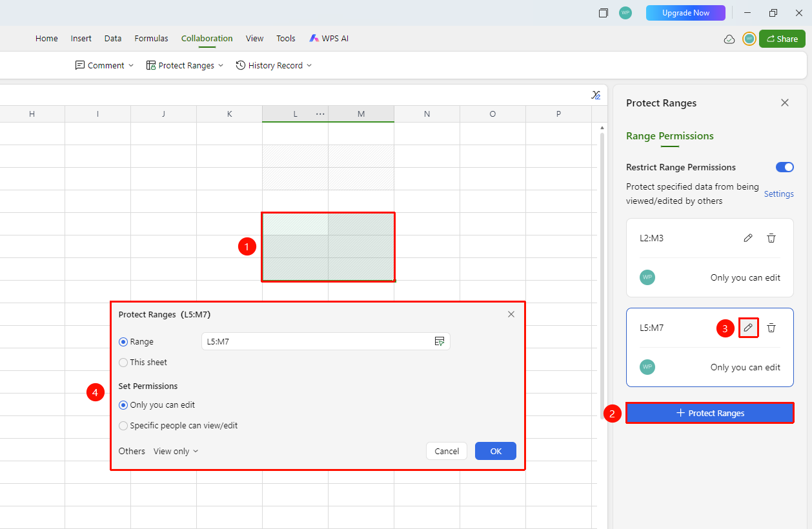812x529 pixels.
Task: Click the Upgrade Now button
Action: tap(685, 13)
